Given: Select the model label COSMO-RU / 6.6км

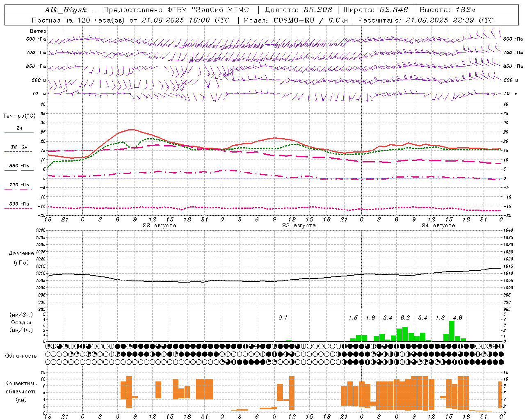Looking at the screenshot, I should [310, 20].
